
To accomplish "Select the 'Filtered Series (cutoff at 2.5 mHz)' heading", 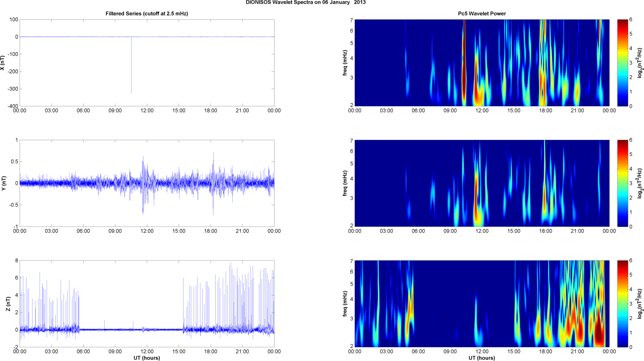I will click(147, 14).
